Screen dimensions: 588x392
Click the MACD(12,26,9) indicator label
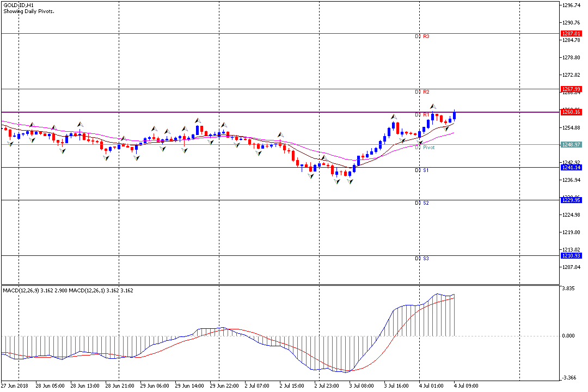(x=21, y=291)
